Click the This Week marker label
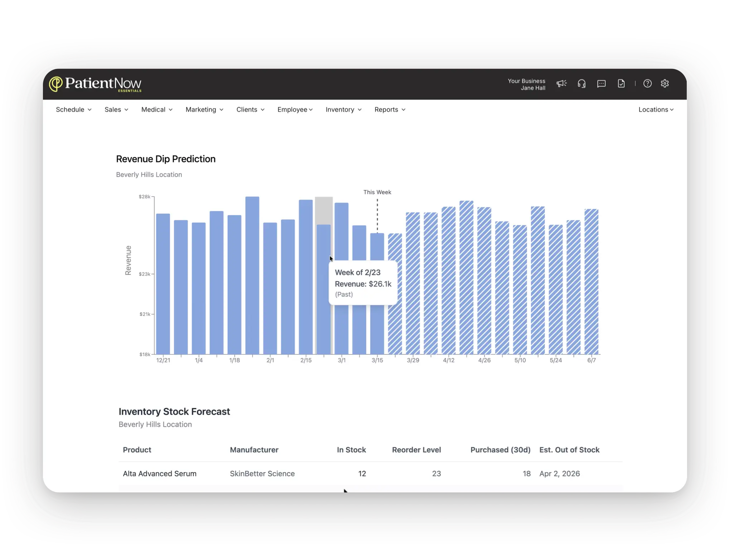The width and height of the screenshot is (730, 560). [377, 192]
